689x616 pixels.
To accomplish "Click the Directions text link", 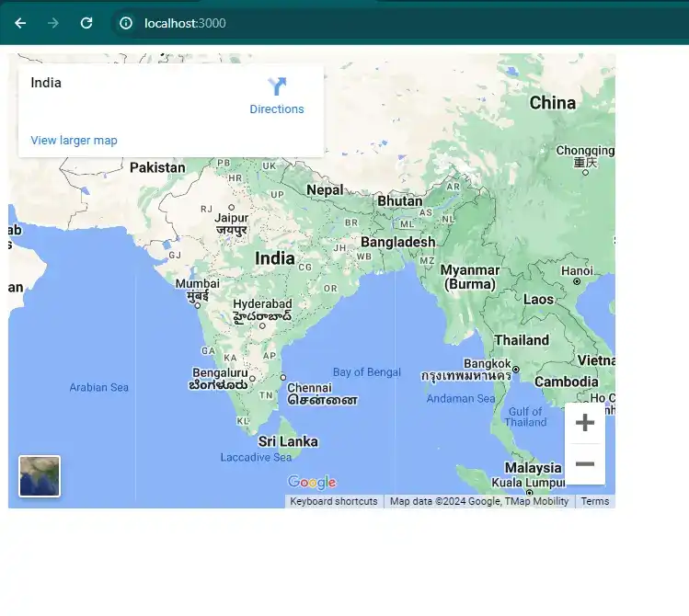I will (277, 109).
